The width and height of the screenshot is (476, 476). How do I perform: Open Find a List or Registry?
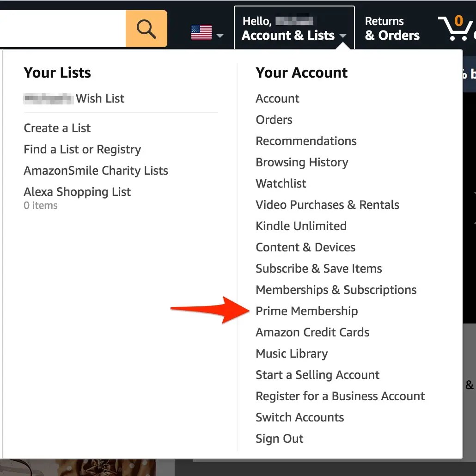click(x=82, y=149)
